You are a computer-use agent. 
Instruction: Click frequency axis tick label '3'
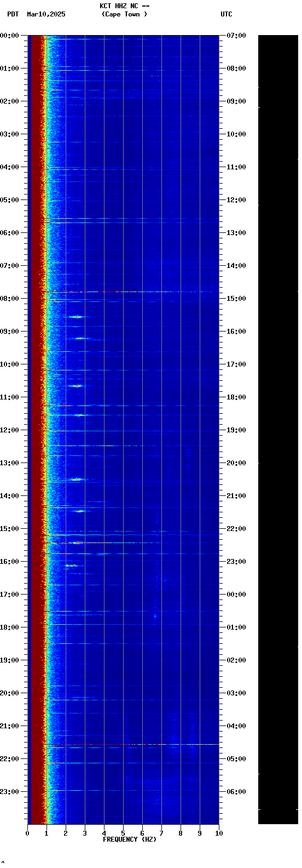pos(85,833)
